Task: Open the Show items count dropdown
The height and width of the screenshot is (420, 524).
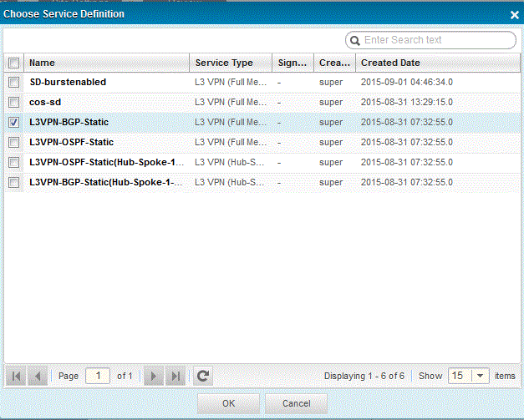Action: 481,376
